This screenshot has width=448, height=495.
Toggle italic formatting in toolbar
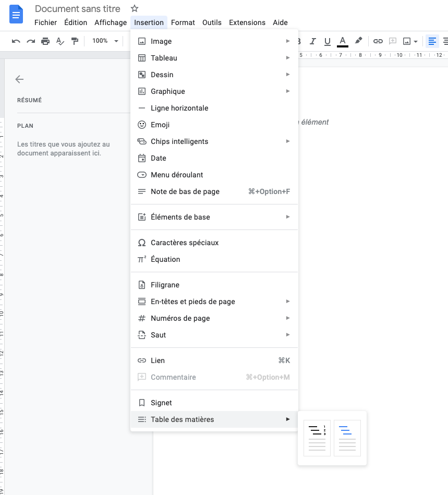(x=312, y=41)
